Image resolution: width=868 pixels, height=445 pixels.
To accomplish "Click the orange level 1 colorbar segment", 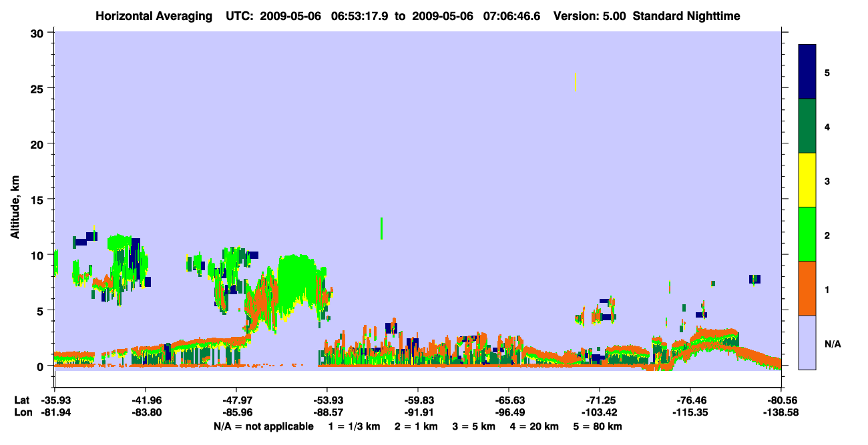I will [x=807, y=288].
